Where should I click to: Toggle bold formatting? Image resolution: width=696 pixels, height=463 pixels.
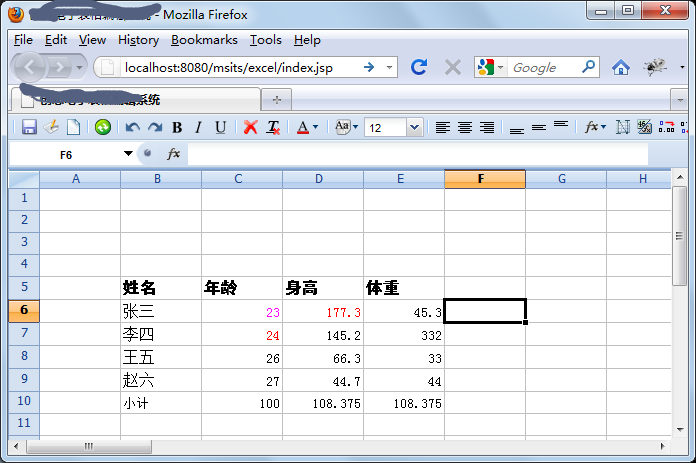pyautogui.click(x=177, y=128)
